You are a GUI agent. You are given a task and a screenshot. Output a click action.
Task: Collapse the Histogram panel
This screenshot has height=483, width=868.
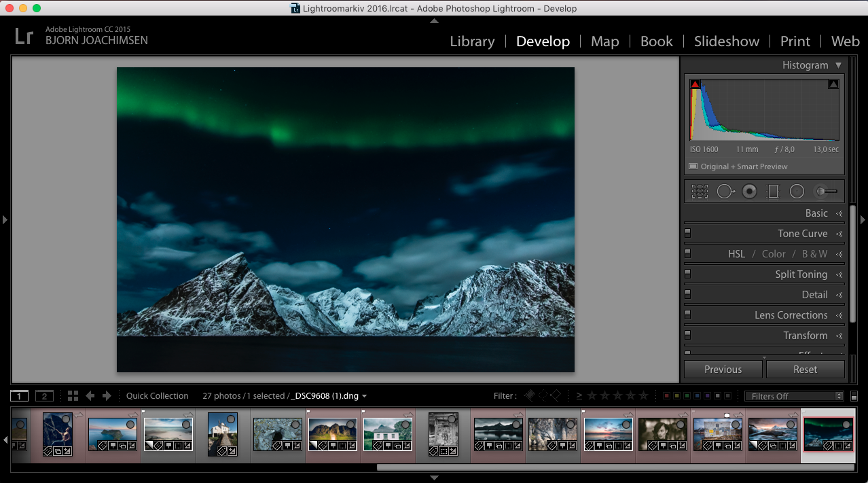[x=839, y=65]
